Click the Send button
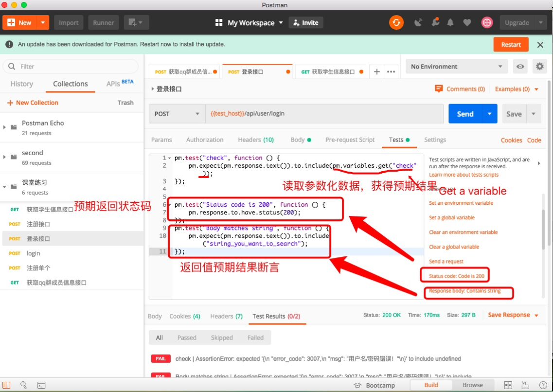Image resolution: width=553 pixels, height=392 pixels. pos(465,113)
